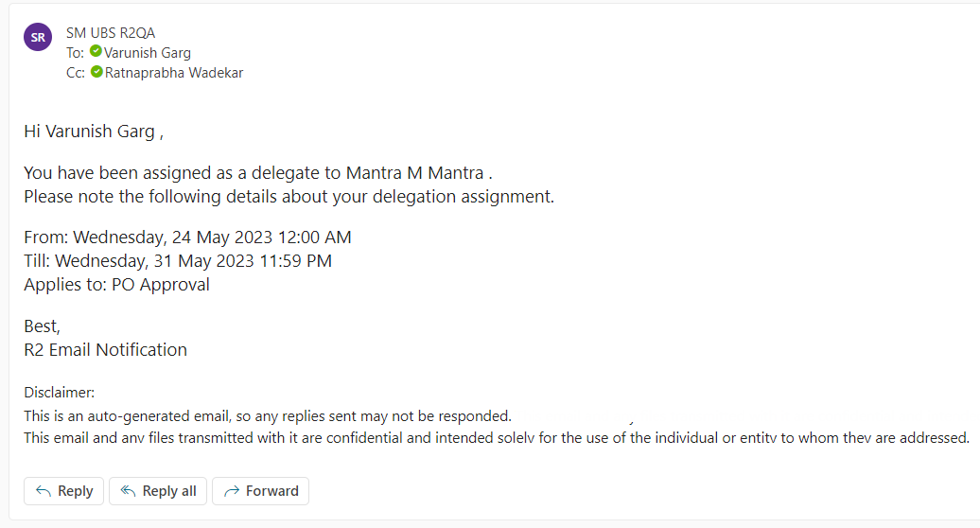Screen dimensions: 980x528
Task: Forward this delegation email
Action: [x=260, y=491]
